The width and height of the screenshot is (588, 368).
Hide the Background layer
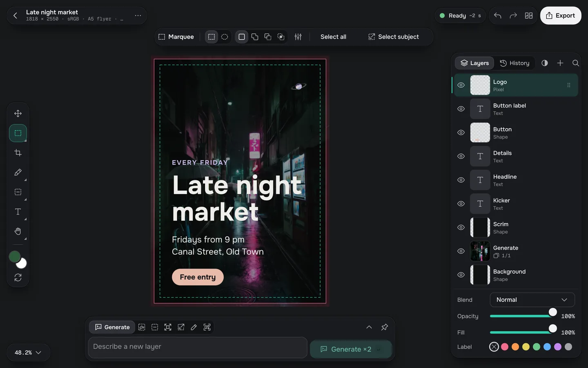461,275
